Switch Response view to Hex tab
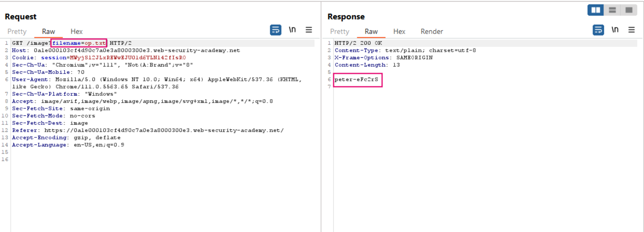Screen dimensions: 644x232 tap(399, 32)
